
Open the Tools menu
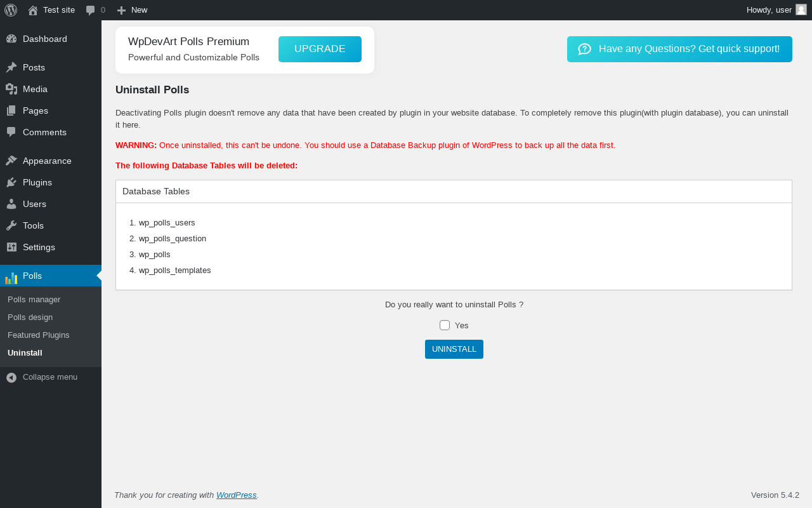coord(51,225)
